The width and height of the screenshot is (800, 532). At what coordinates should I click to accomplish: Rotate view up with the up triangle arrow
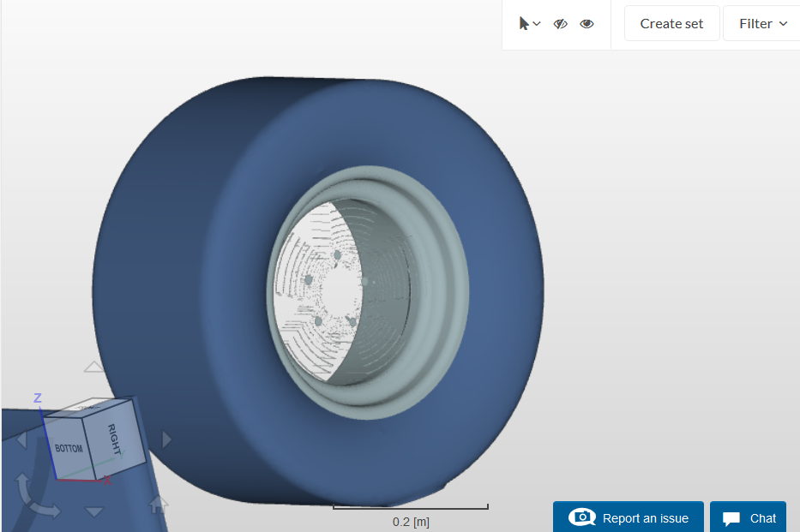(93, 367)
